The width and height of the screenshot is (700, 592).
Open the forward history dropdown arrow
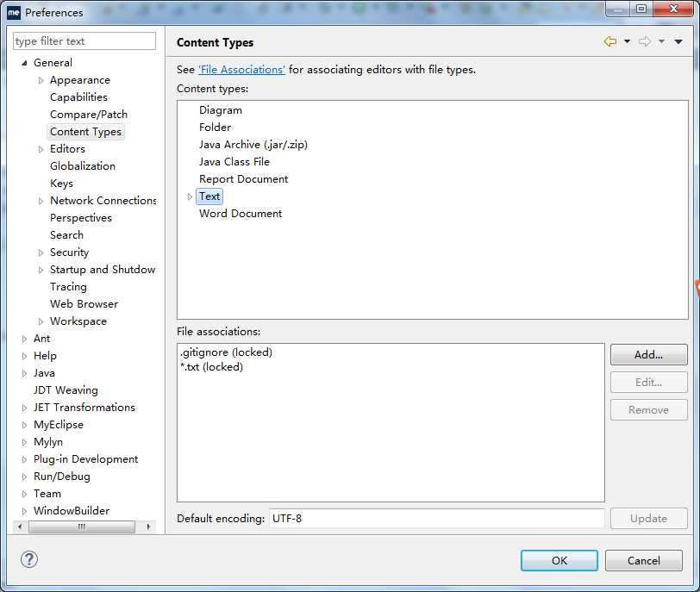[661, 41]
